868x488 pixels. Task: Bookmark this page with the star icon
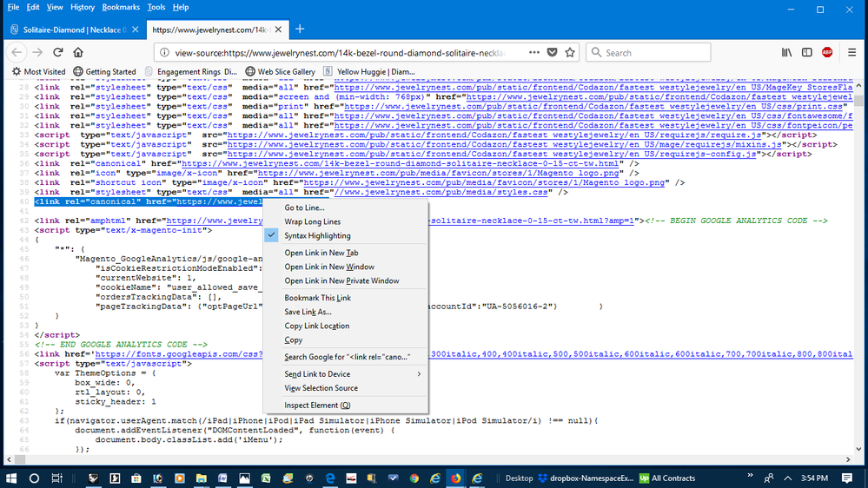coord(570,52)
